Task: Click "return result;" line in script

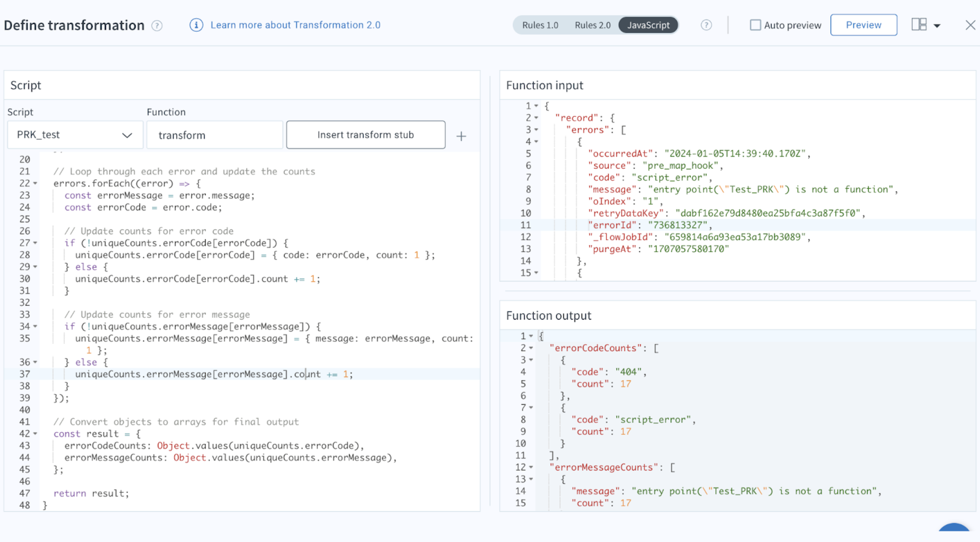Action: 91,493
